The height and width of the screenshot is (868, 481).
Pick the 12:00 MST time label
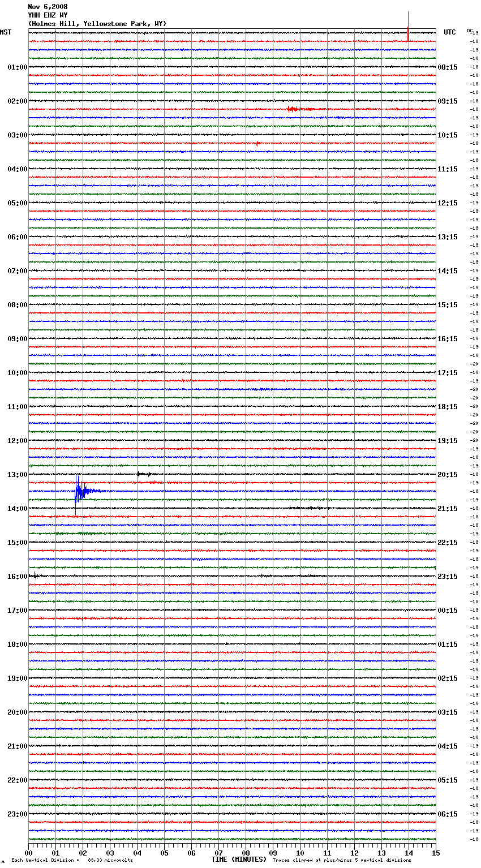coord(18,441)
